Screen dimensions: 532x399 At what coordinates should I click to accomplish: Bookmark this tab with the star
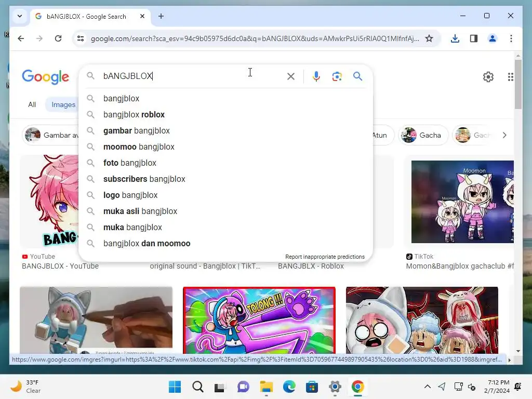429,38
